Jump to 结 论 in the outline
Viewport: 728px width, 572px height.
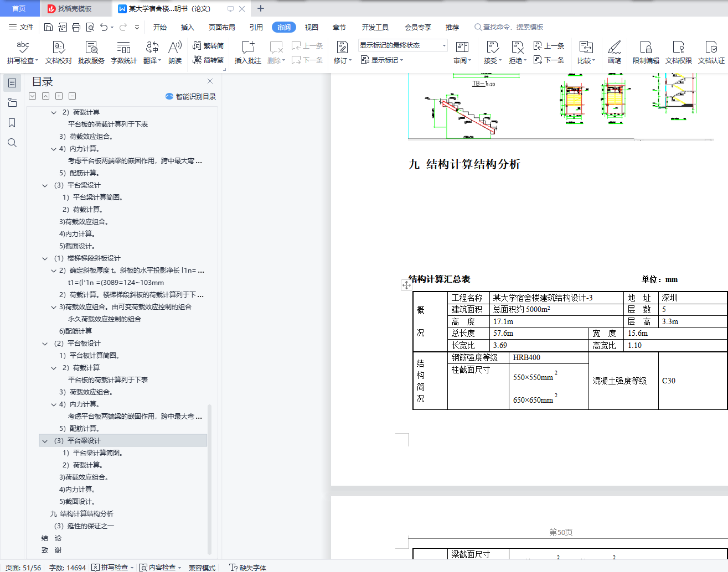51,538
